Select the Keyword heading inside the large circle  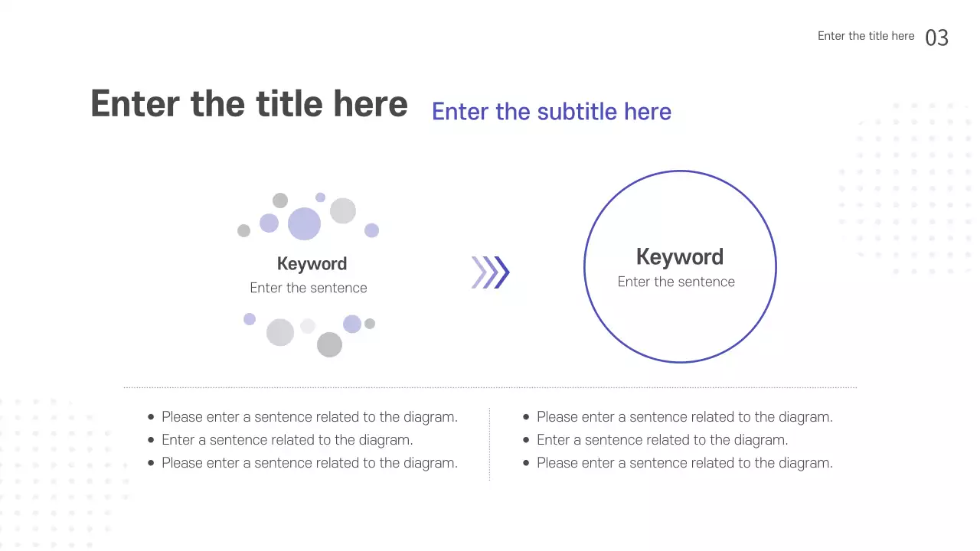pyautogui.click(x=680, y=257)
